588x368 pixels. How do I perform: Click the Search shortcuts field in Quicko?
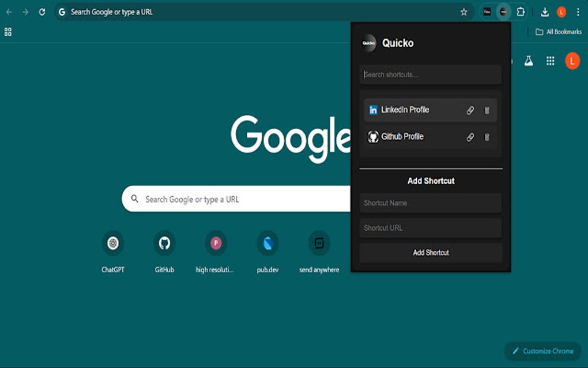tap(430, 74)
